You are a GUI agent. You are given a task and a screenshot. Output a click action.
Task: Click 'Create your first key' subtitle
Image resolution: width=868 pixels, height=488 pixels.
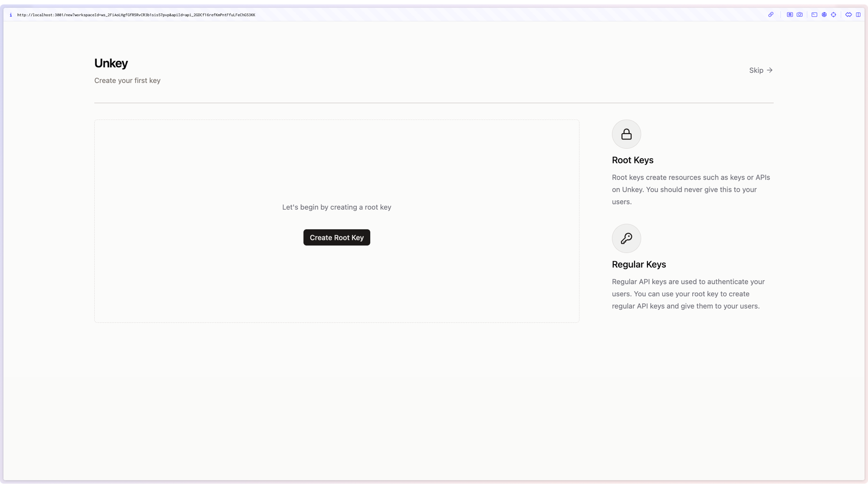coord(127,81)
